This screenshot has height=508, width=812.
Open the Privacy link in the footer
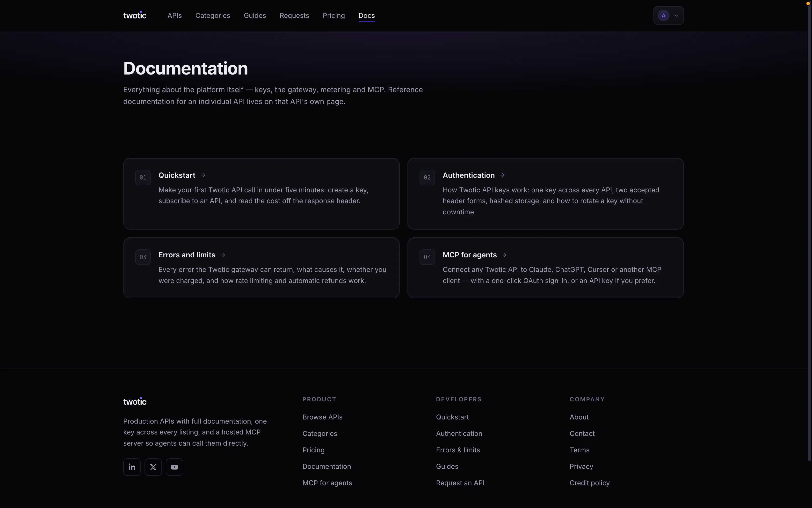point(581,466)
